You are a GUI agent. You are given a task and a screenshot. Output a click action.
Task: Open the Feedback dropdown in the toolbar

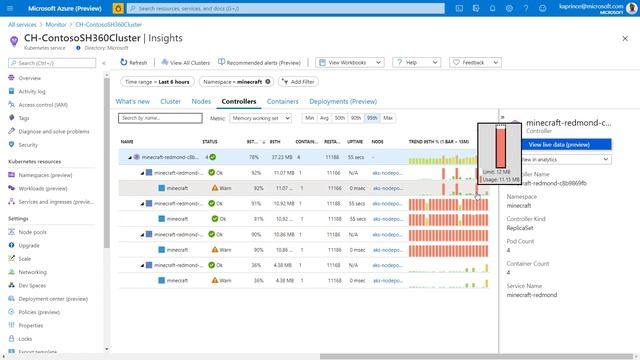click(476, 62)
